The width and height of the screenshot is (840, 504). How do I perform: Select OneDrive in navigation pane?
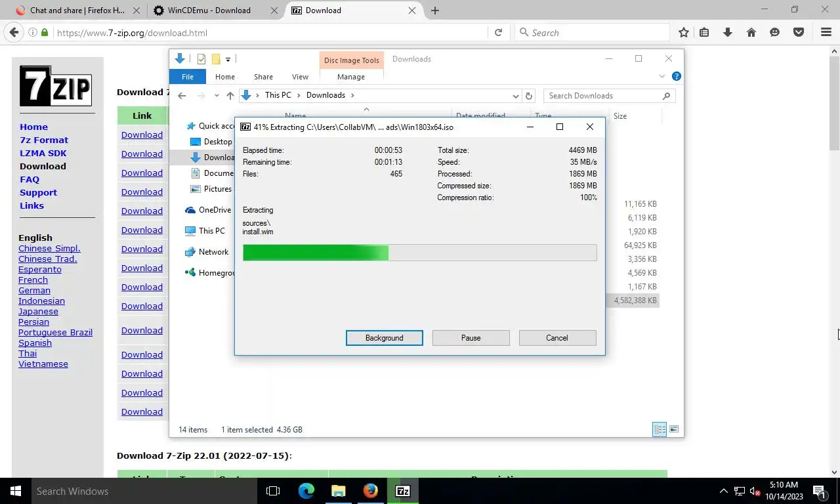[209, 210]
